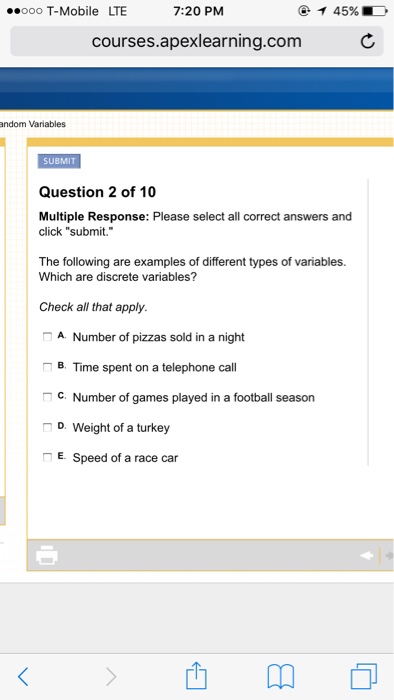Check option E, speed of race car
394x700 pixels.
[x=47, y=457]
